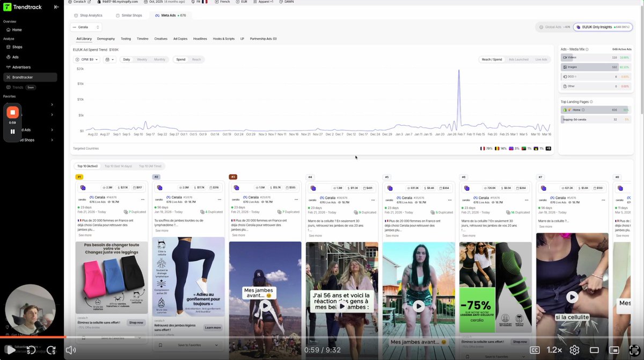
Task: Open the legging-3d-ceralia landing page row
Action: [595, 119]
